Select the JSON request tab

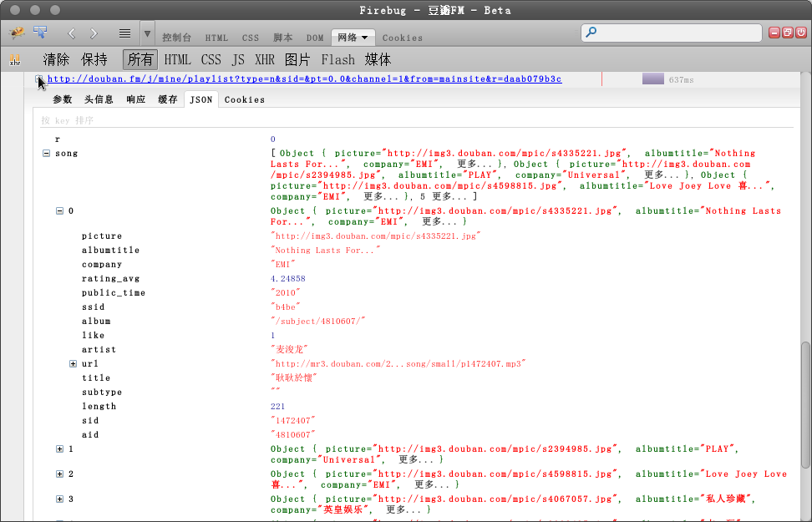201,99
